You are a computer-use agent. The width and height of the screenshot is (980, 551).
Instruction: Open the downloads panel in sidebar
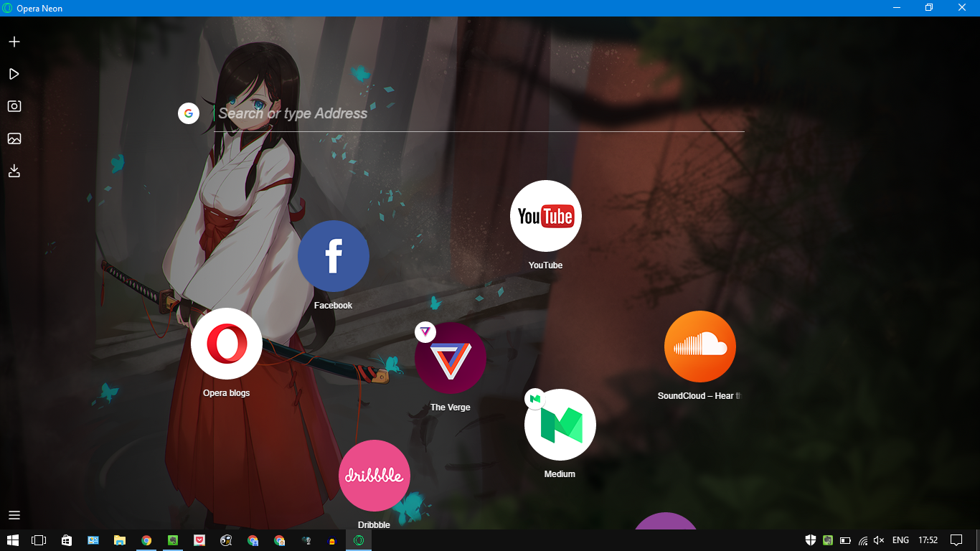coord(14,171)
